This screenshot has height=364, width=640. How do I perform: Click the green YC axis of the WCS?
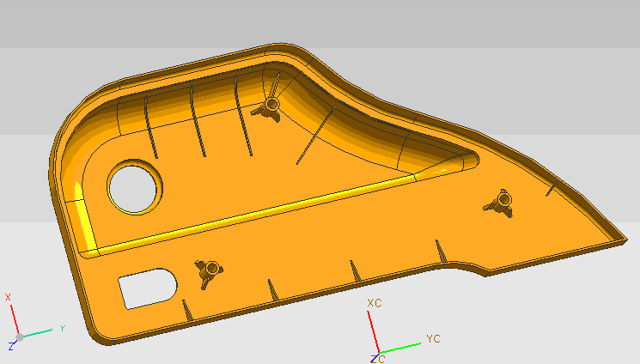pos(400,349)
